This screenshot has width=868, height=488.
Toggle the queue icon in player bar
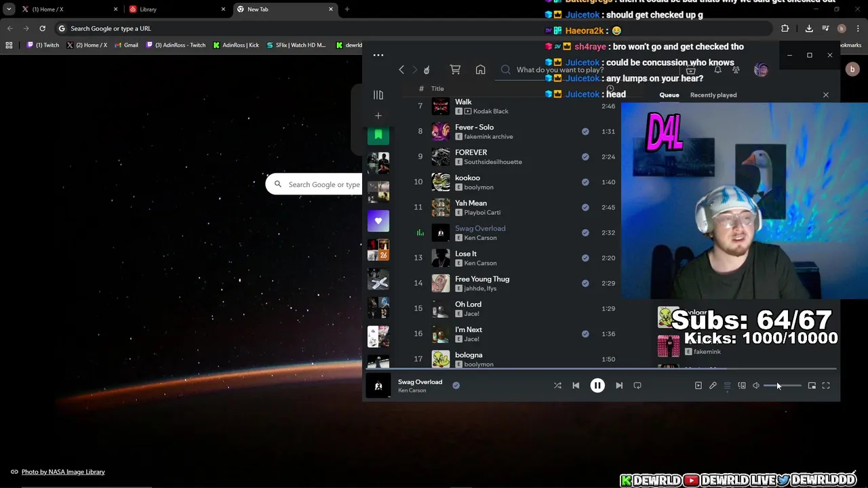[x=728, y=386]
